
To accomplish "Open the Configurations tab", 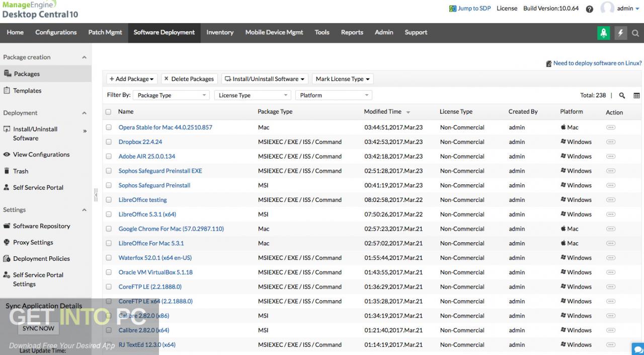I will coord(56,32).
